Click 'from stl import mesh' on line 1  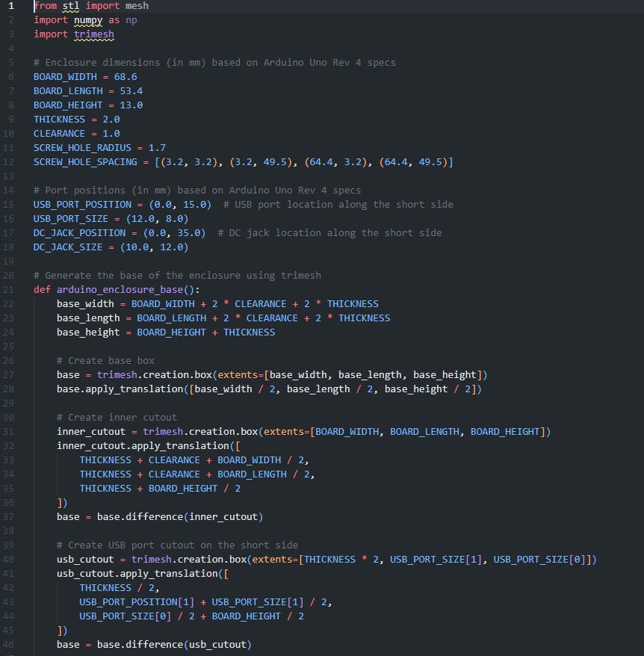click(x=91, y=6)
